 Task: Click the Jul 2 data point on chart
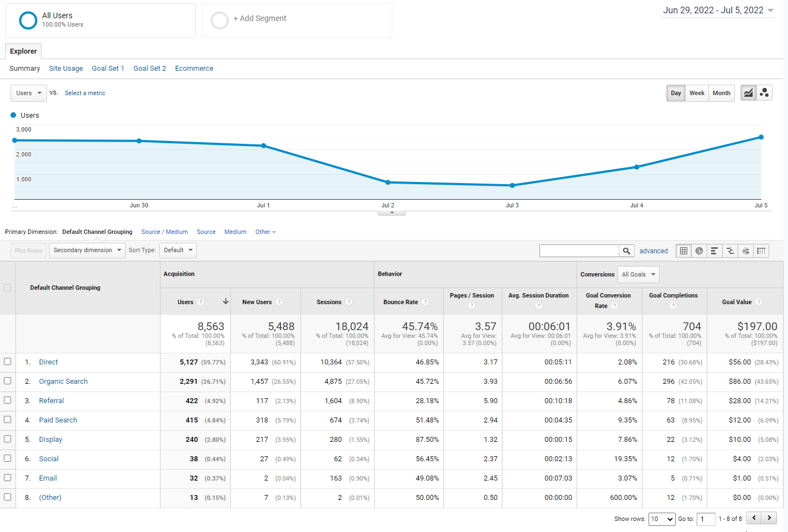(x=388, y=182)
